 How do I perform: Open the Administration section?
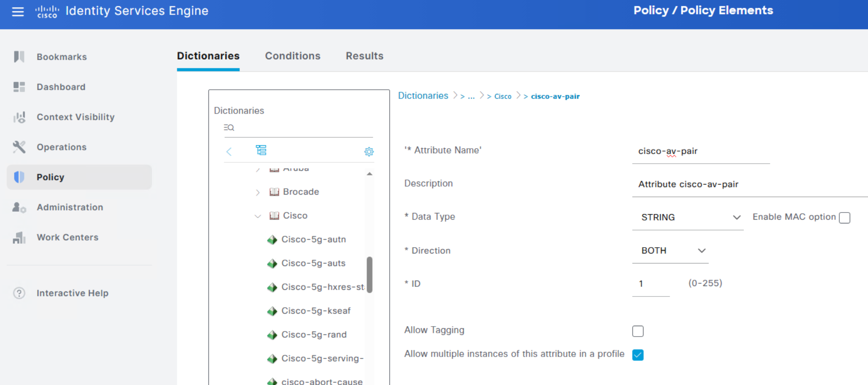tap(69, 207)
